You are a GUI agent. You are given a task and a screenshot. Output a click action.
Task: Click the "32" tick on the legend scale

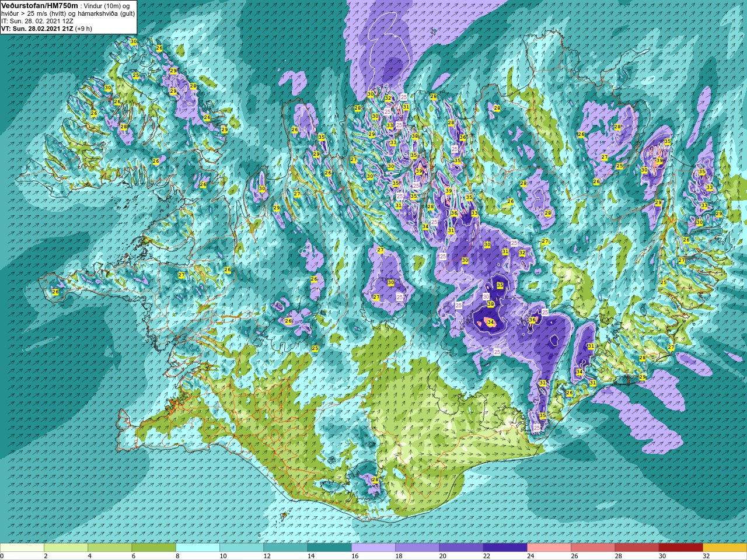click(x=706, y=556)
